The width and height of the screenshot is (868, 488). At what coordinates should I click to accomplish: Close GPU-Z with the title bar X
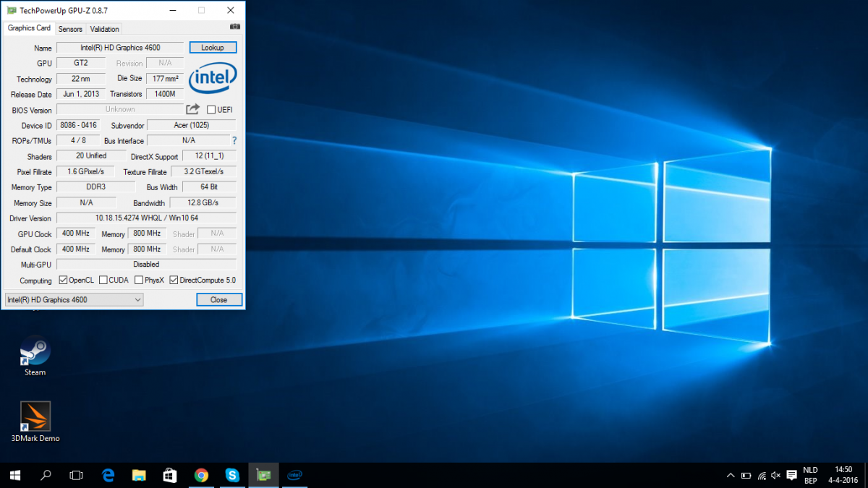[230, 10]
